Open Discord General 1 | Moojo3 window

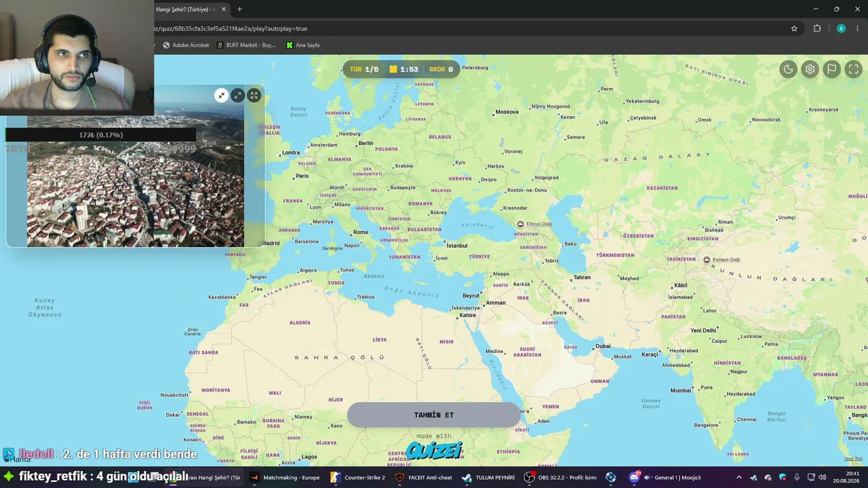click(665, 477)
